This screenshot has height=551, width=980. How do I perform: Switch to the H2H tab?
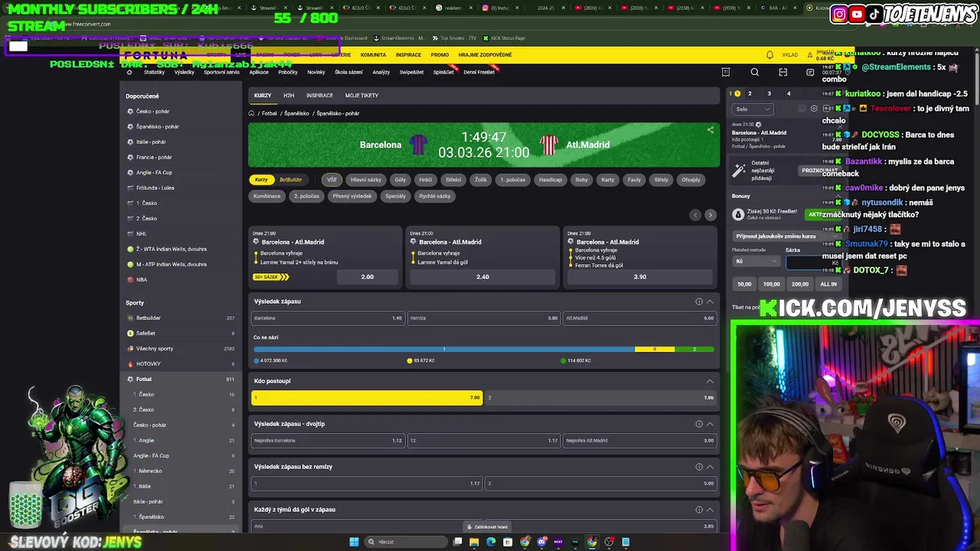289,96
